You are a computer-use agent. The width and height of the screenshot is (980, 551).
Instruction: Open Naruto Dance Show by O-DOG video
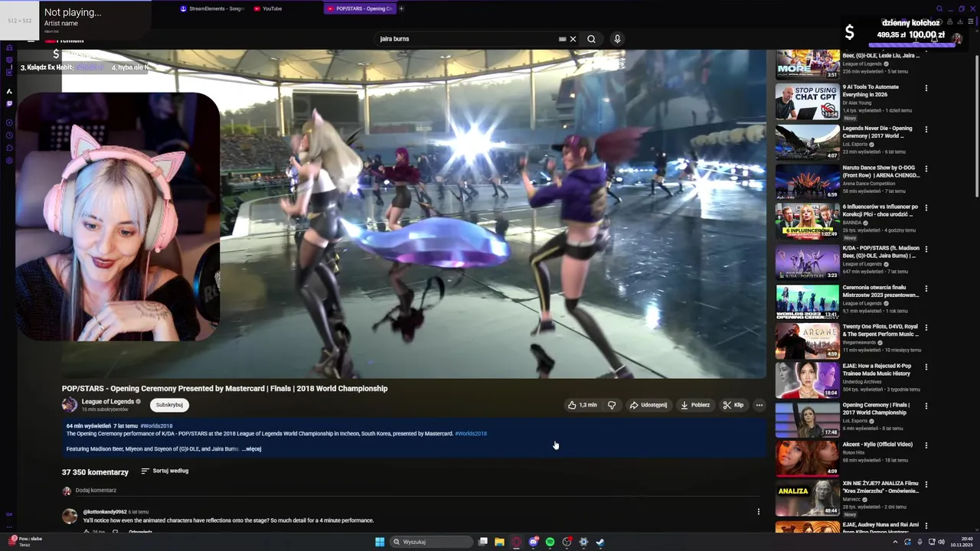coord(808,181)
